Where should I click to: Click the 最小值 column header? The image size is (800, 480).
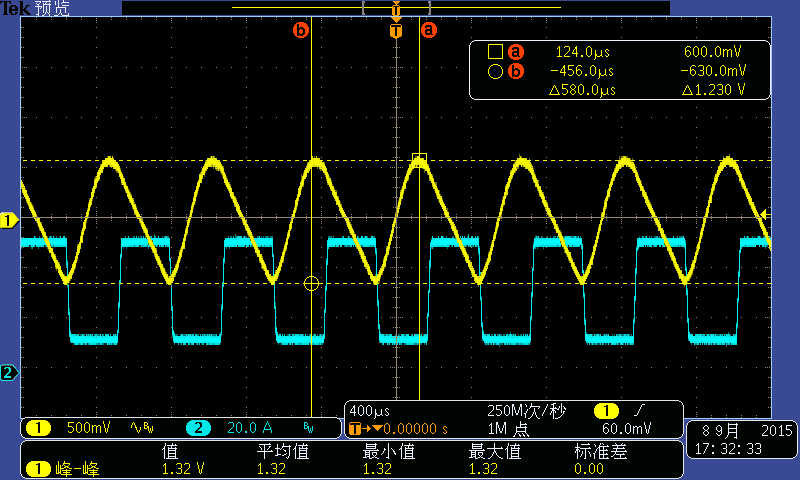click(389, 451)
